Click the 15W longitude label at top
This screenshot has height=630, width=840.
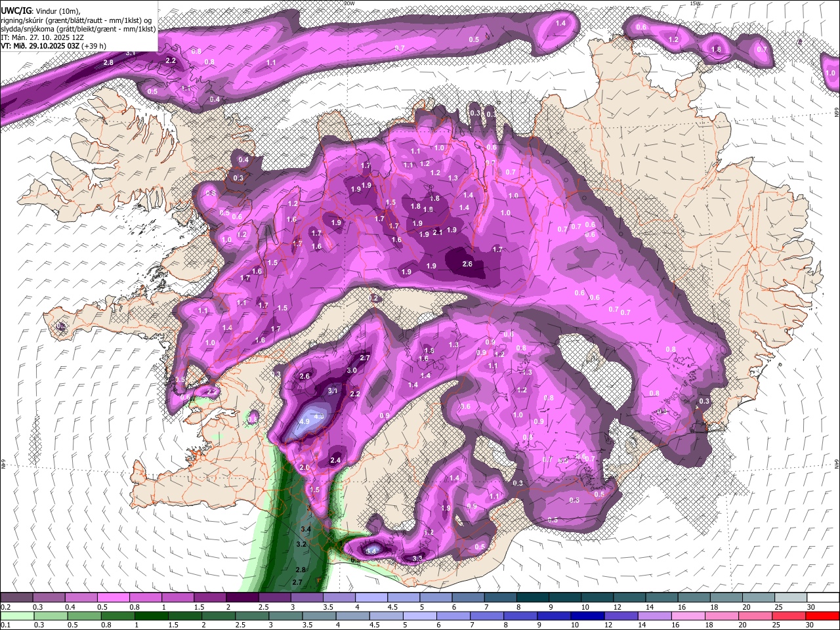point(696,3)
